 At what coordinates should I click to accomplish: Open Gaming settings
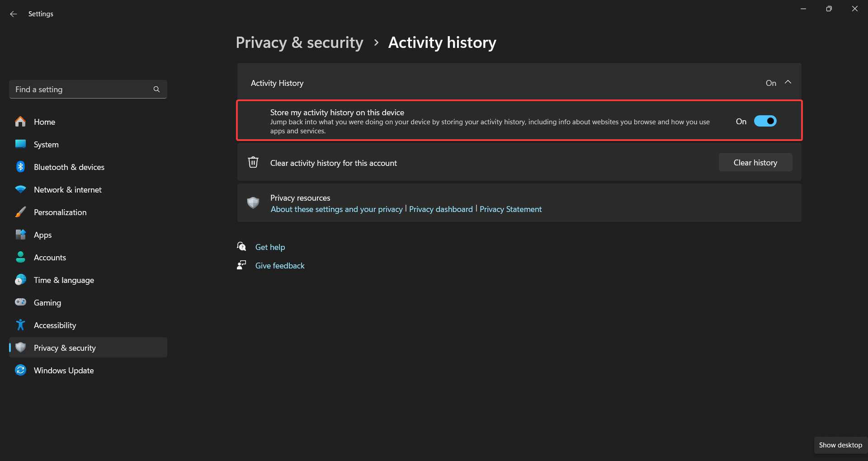pyautogui.click(x=88, y=302)
